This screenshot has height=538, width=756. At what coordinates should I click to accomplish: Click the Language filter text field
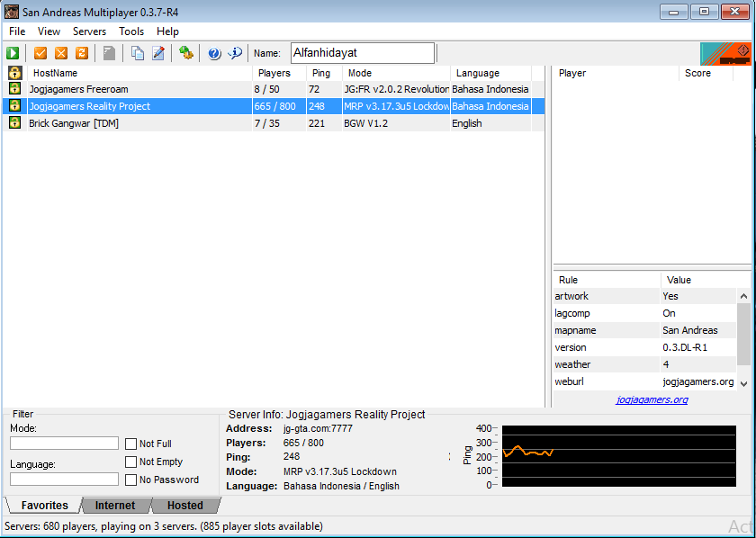[x=64, y=479]
